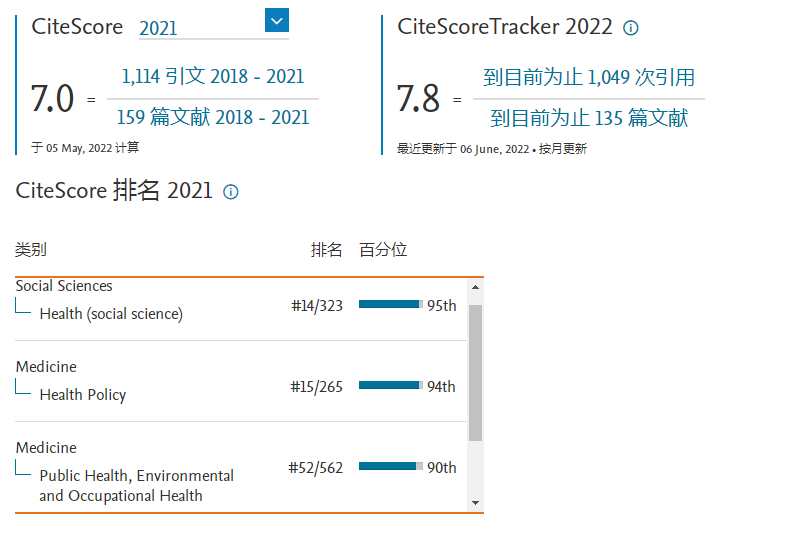The width and height of the screenshot is (801, 535).
Task: Click the 类别 column header
Action: (31, 250)
